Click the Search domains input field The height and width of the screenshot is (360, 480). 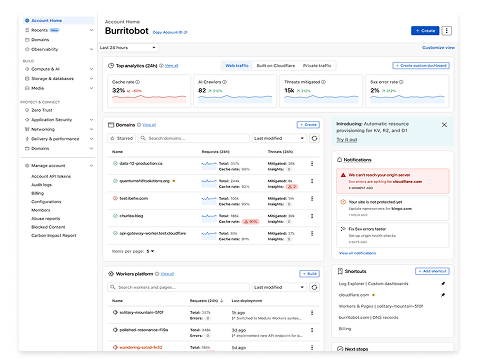click(194, 138)
